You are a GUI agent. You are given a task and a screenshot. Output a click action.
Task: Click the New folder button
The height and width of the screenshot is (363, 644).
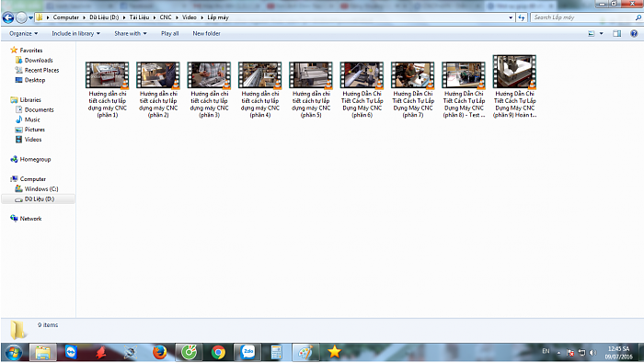pos(206,34)
